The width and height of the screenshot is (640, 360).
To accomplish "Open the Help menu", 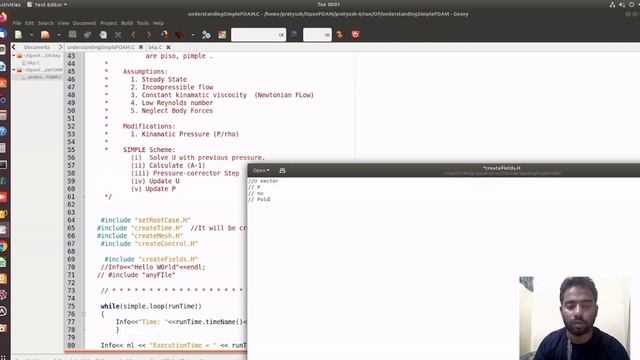I will point(158,23).
